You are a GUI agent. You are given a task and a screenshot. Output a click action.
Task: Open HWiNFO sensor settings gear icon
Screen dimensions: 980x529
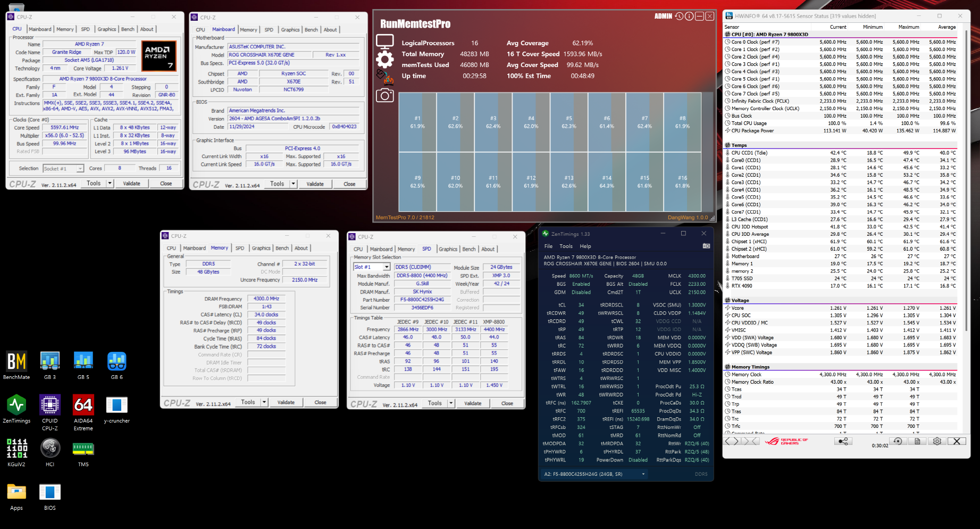[x=937, y=441]
